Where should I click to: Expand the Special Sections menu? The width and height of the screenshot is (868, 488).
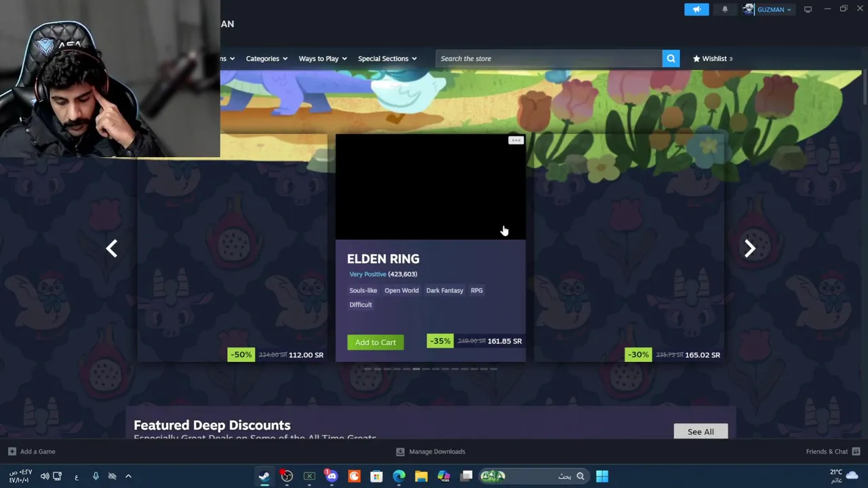[387, 58]
